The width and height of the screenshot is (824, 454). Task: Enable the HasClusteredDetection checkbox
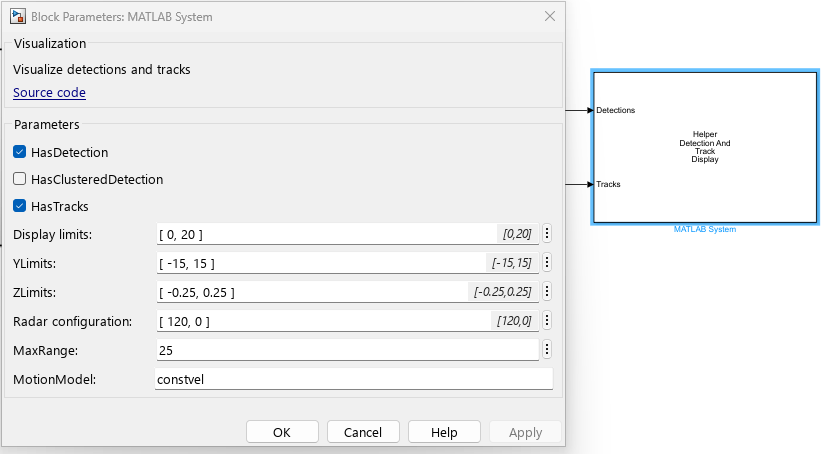coord(20,180)
